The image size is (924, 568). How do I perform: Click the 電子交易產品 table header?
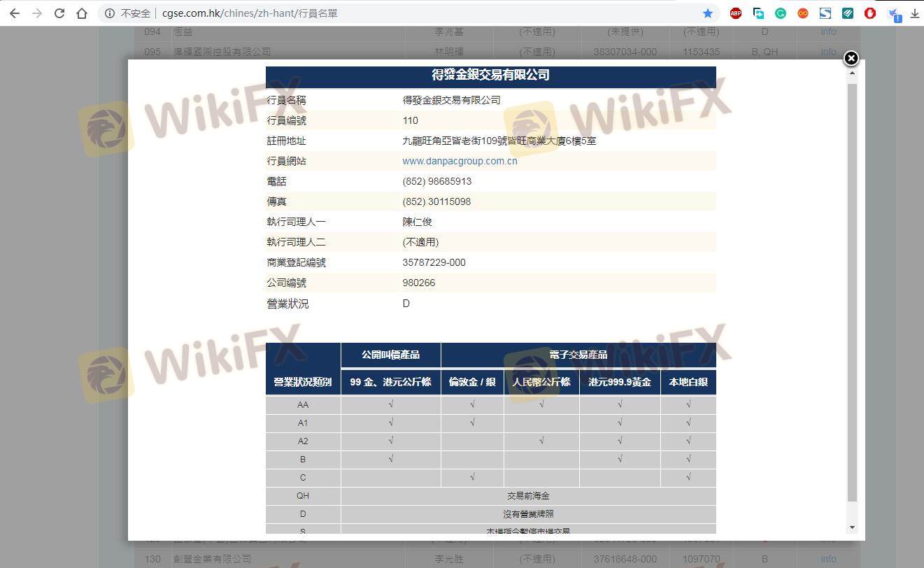point(578,355)
